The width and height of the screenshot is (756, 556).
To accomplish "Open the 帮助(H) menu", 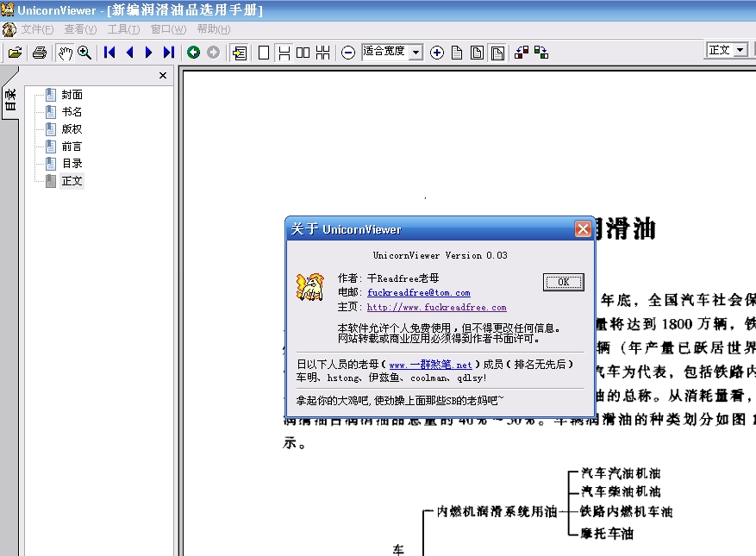I will coord(214,29).
